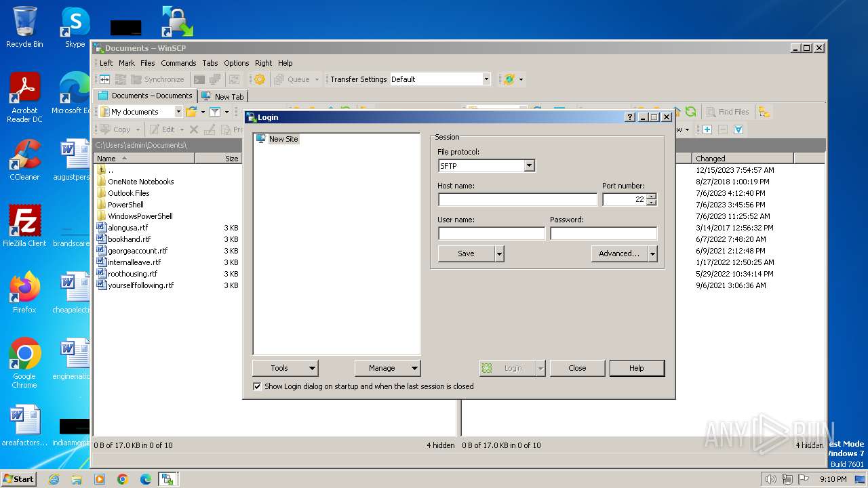Open the Save button dropdown arrow
Screen dimensions: 868x488
pyautogui.click(x=499, y=253)
